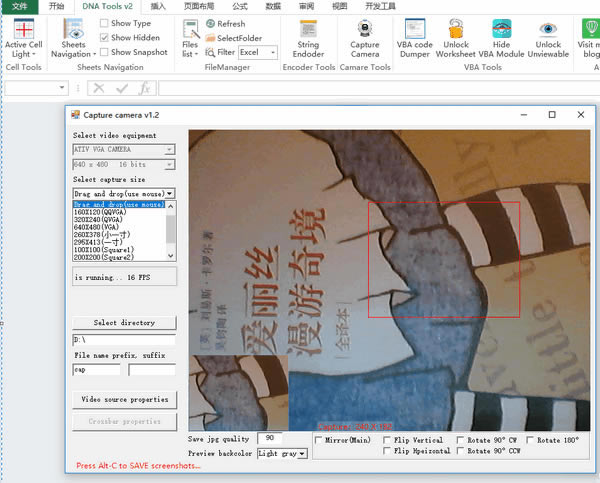Click the Unlock Worksheet tool
The height and width of the screenshot is (483, 600).
coord(455,39)
